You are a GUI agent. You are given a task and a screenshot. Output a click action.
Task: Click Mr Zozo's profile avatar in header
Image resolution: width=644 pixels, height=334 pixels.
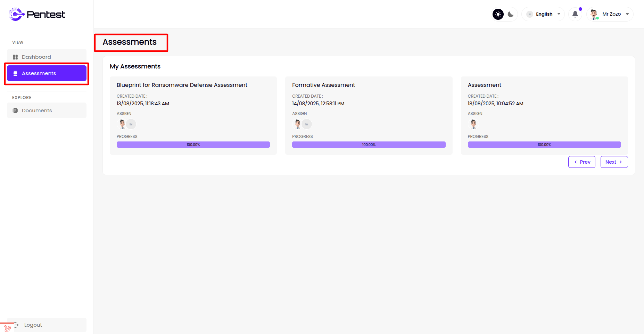(x=594, y=14)
